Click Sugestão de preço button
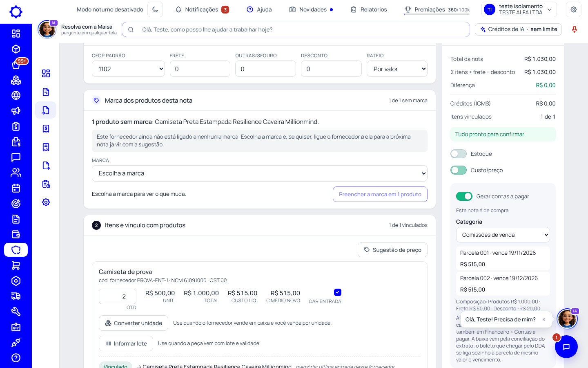Image resolution: width=588 pixels, height=368 pixels. (392, 250)
